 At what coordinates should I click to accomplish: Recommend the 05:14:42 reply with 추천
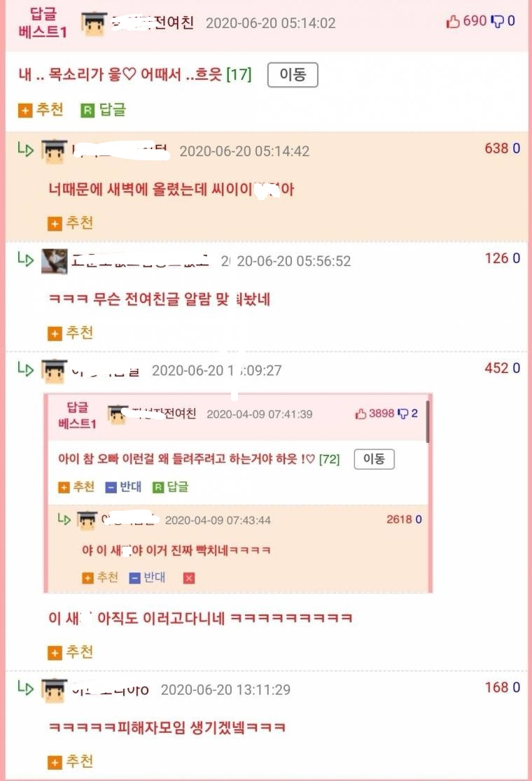pos(70,223)
